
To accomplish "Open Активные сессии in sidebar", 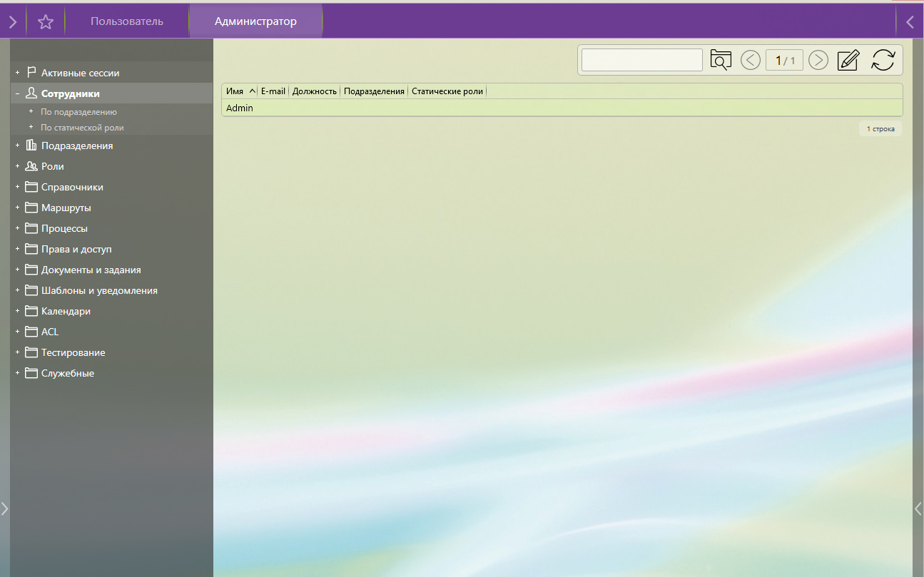I will (80, 73).
